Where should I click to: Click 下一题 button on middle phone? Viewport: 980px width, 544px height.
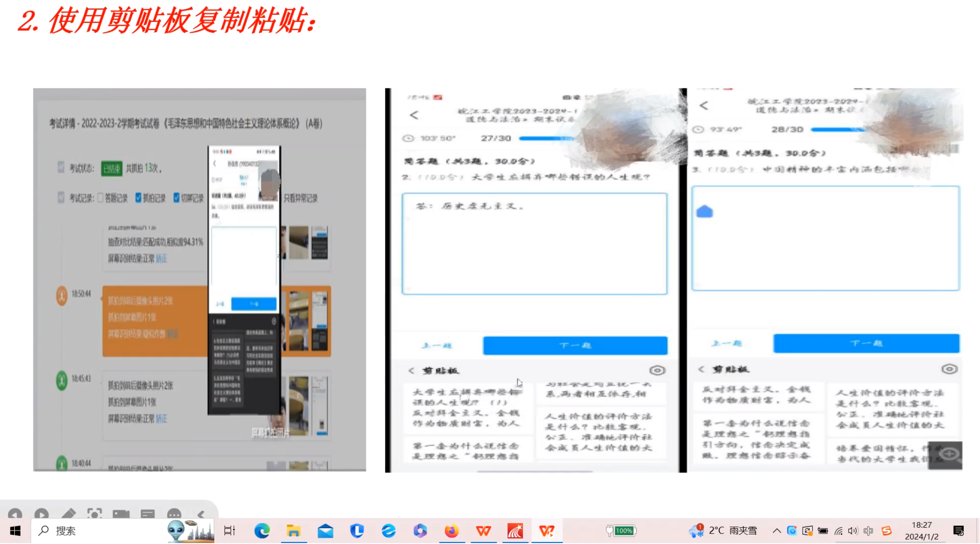click(575, 345)
